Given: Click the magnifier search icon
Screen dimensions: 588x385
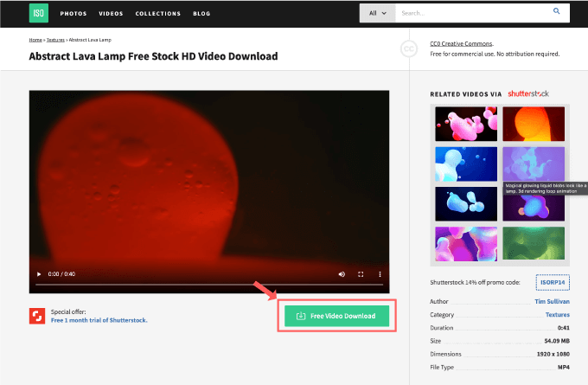Looking at the screenshot, I should (557, 11).
